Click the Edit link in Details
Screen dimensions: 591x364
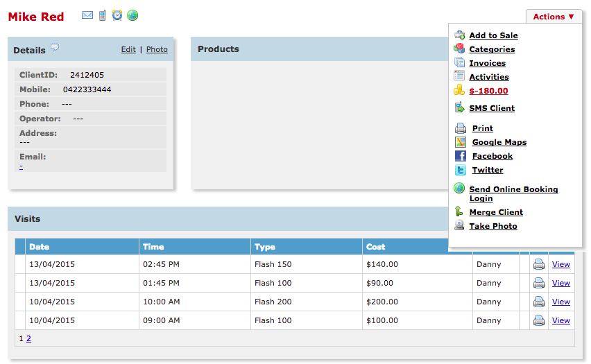(128, 49)
